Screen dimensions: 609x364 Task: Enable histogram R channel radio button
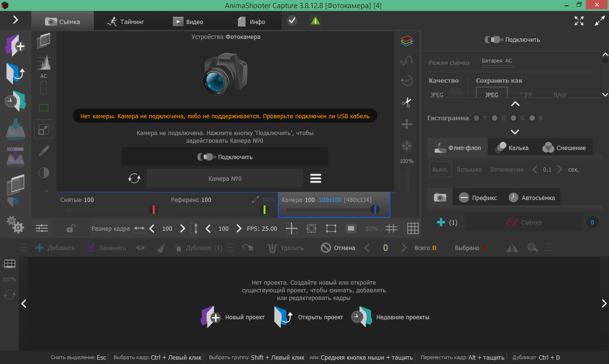495,118
